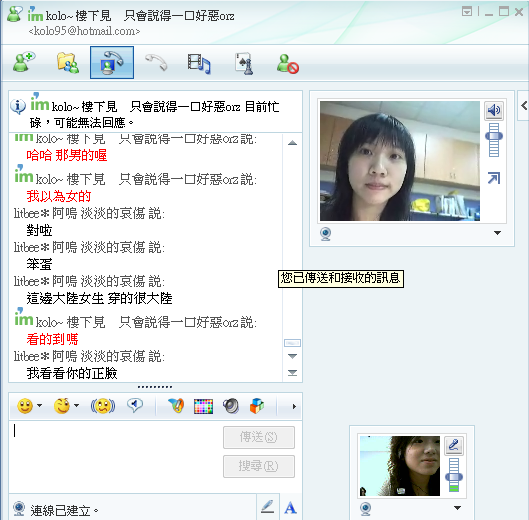
Task: Click the message '笨蛋'
Action: (x=39, y=264)
